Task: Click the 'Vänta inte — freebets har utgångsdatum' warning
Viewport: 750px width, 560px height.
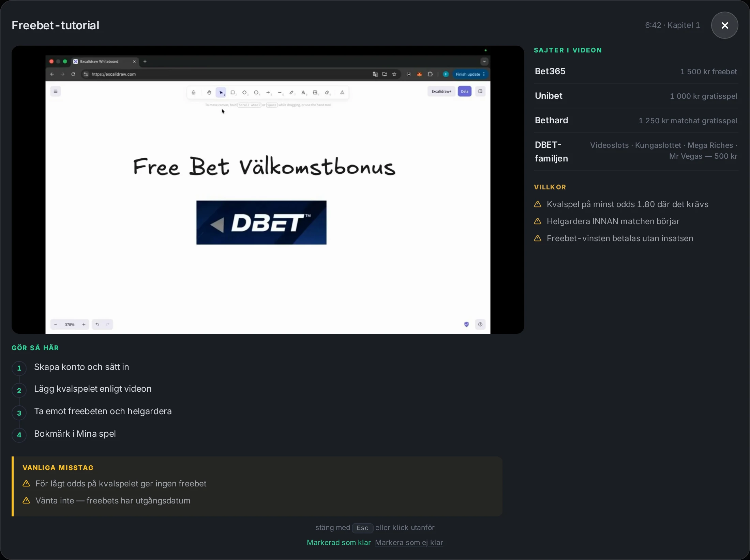Action: (113, 501)
